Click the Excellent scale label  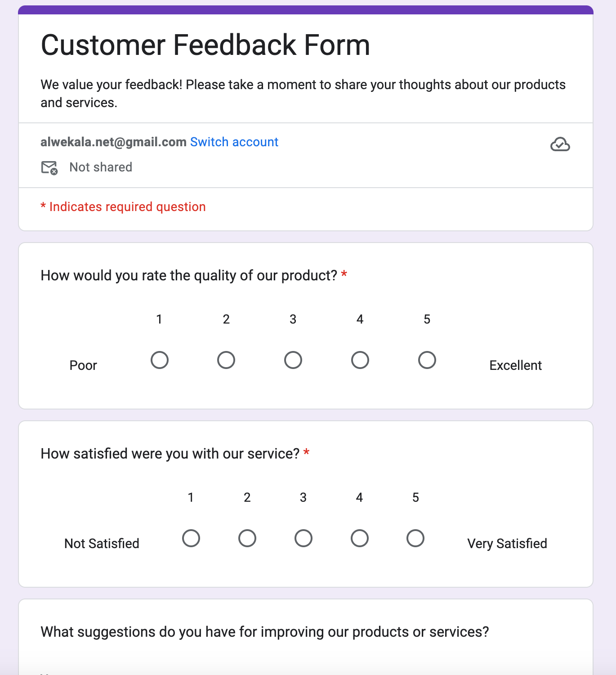point(515,365)
